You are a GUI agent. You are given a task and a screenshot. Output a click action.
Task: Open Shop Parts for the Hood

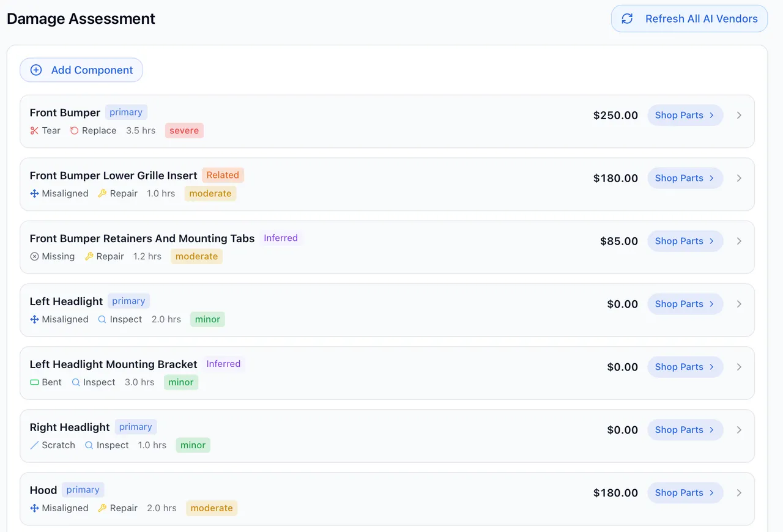pos(685,493)
